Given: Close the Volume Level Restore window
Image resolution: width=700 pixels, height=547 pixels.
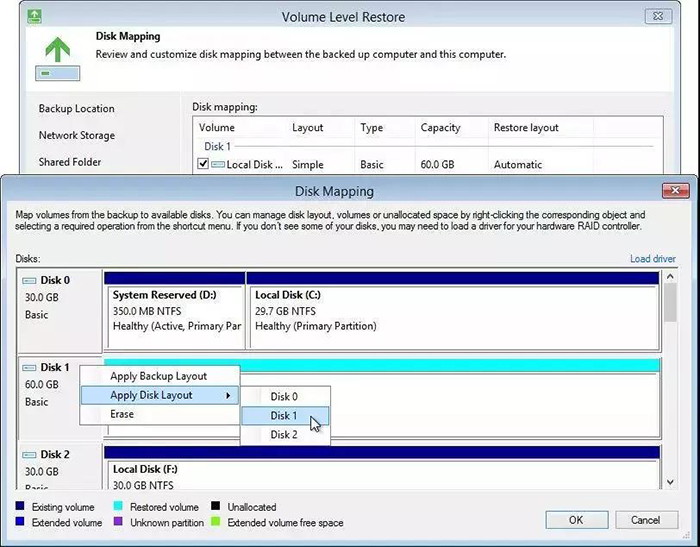Looking at the screenshot, I should point(658,17).
